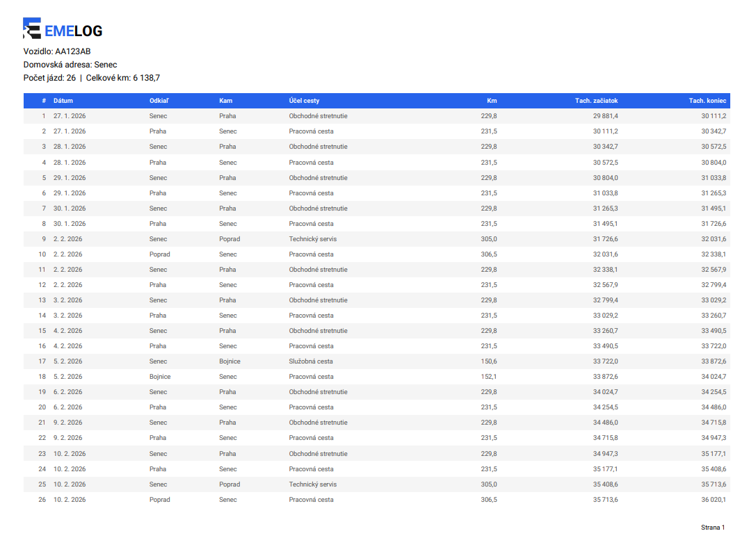Click the vehicle plate text AA123AB
The height and width of the screenshot is (547, 756).
pyautogui.click(x=73, y=51)
